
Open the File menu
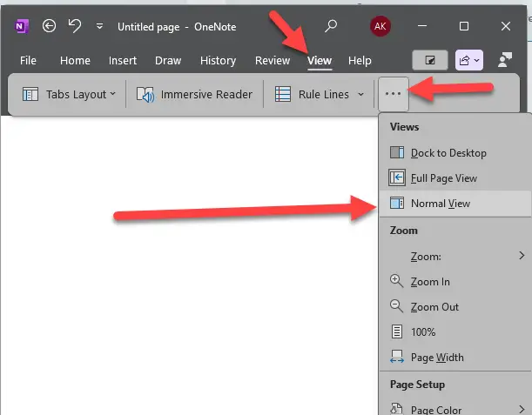28,60
